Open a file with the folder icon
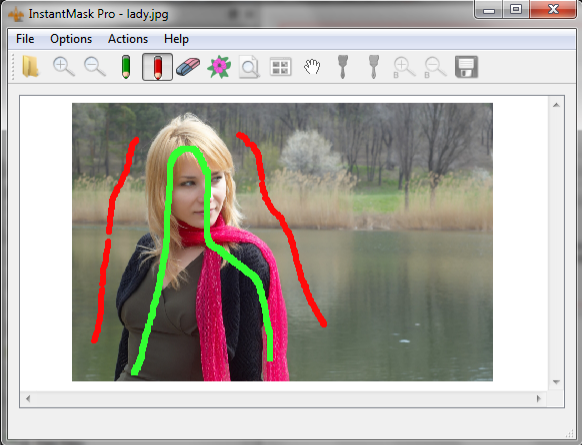The image size is (583, 445). point(30,67)
